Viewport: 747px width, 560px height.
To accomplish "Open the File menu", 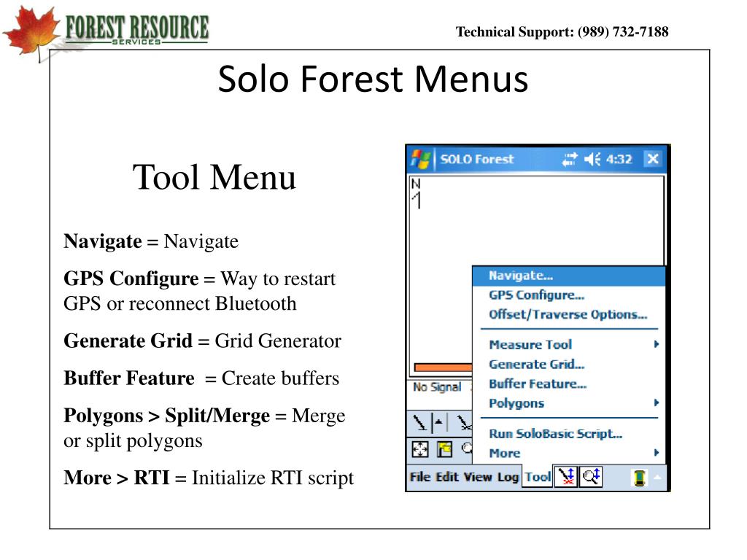I will tap(420, 477).
